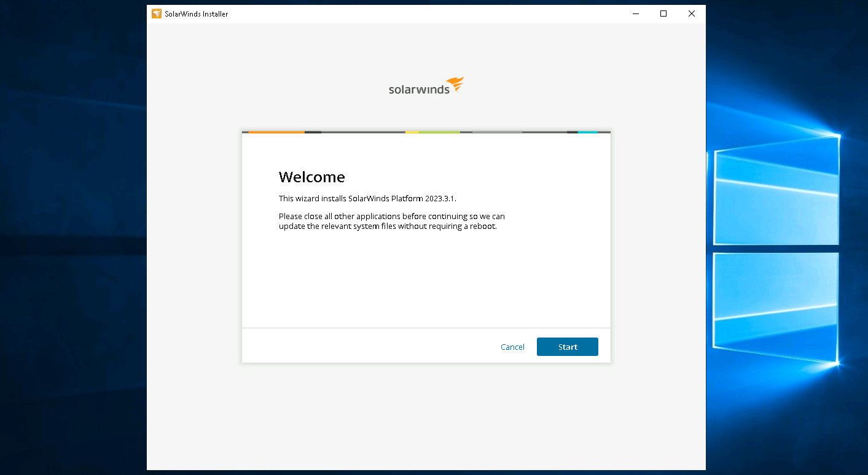Image resolution: width=868 pixels, height=475 pixels.
Task: Click the cyan segment of the colored stripe
Action: pos(587,132)
